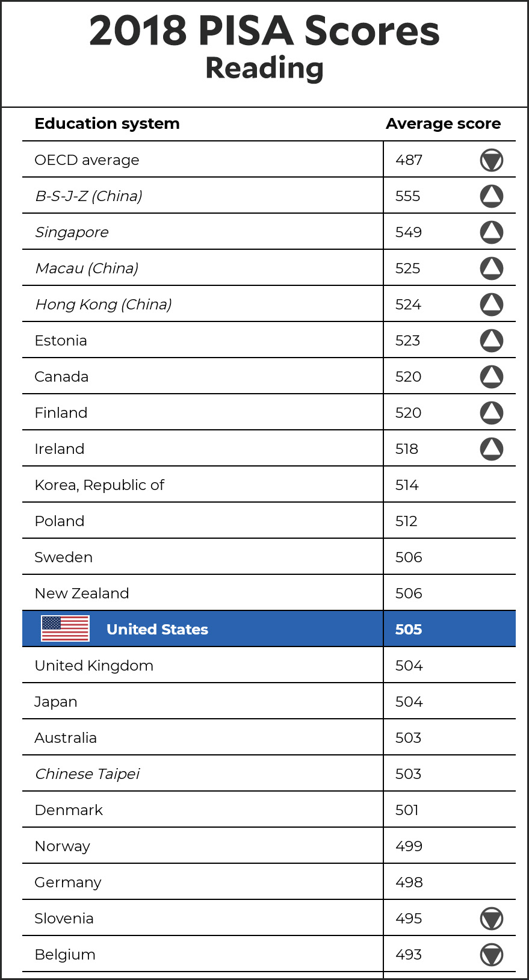Click the down-arrow icon in the Belgium row
Screen dimensions: 529x980
click(491, 955)
